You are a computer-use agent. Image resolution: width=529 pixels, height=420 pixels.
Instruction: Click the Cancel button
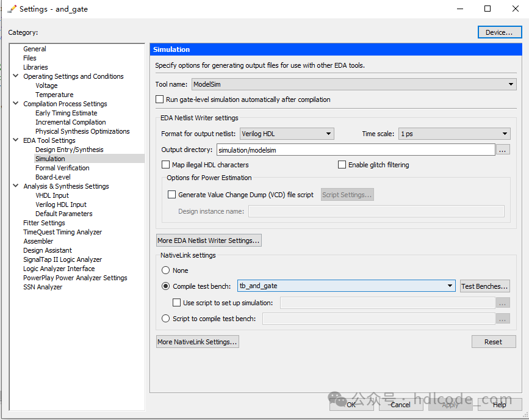click(401, 405)
